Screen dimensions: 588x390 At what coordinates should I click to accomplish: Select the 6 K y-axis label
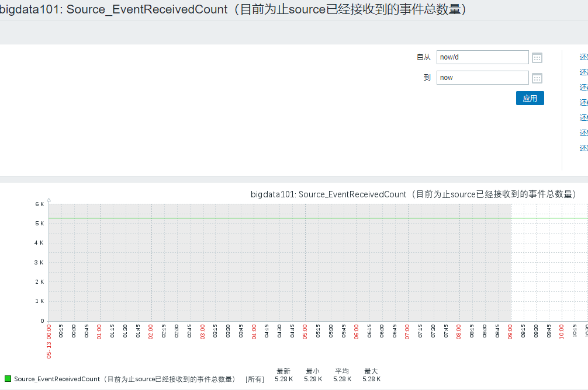pyautogui.click(x=39, y=204)
